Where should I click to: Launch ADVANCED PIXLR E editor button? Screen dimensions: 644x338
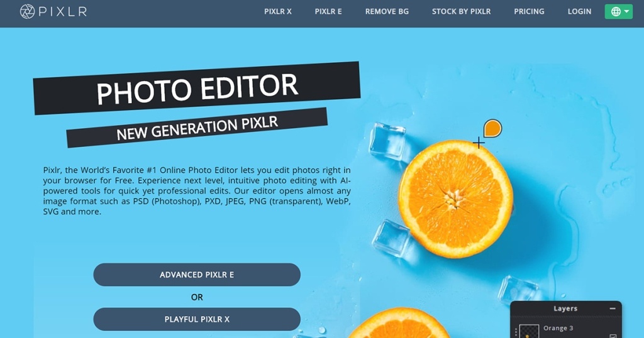coord(197,275)
